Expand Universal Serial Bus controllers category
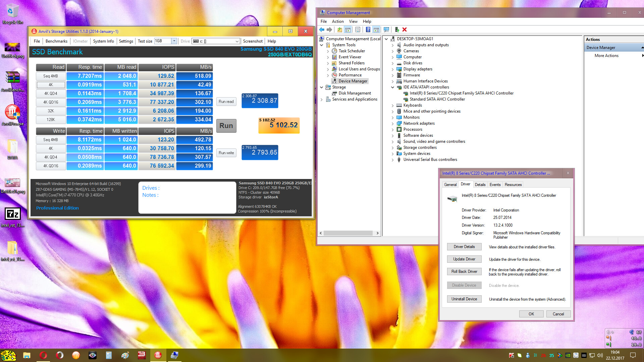 [x=392, y=160]
